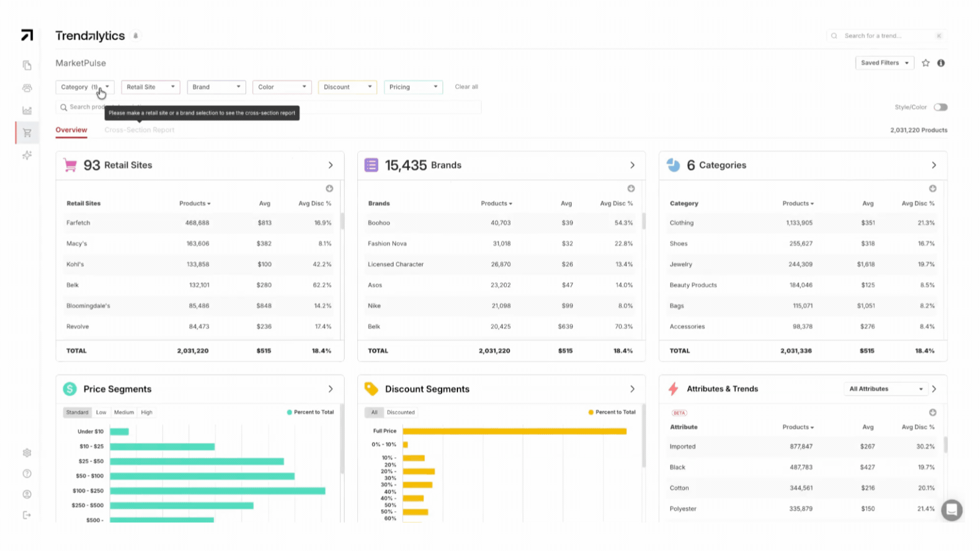Image resolution: width=980 pixels, height=551 pixels.
Task: Click the star icon to save filters
Action: pyautogui.click(x=925, y=63)
